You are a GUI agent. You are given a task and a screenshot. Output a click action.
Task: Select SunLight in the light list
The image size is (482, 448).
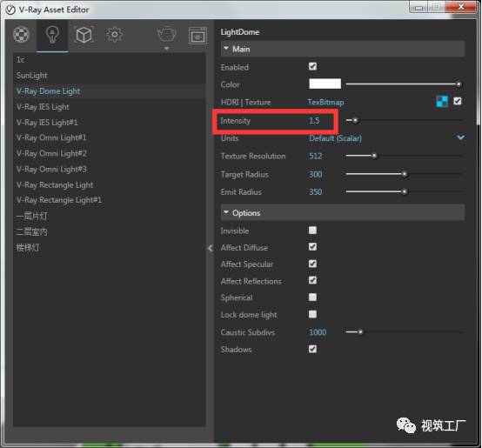pyautogui.click(x=32, y=76)
